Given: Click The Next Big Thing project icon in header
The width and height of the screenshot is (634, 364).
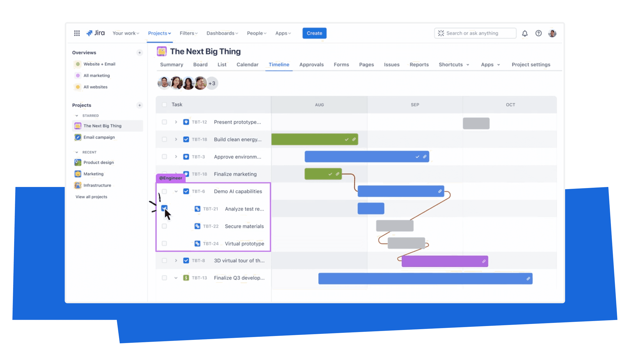Looking at the screenshot, I should 162,51.
